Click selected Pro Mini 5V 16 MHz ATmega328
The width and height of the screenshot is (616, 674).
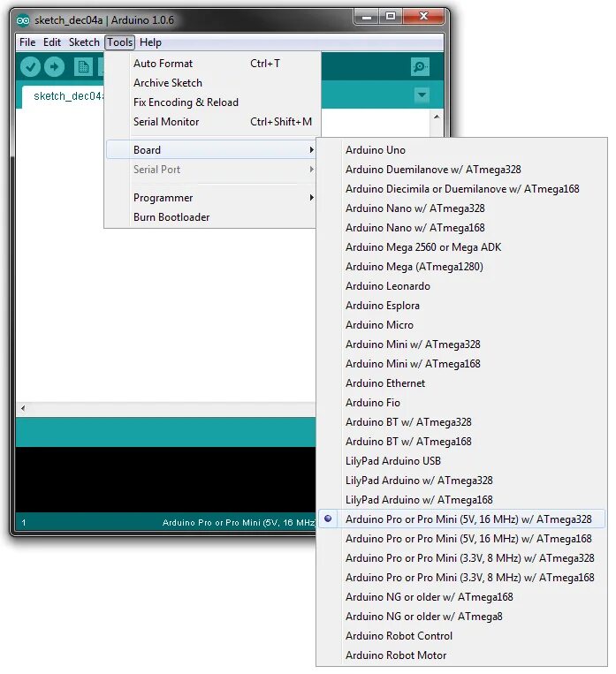click(x=461, y=519)
